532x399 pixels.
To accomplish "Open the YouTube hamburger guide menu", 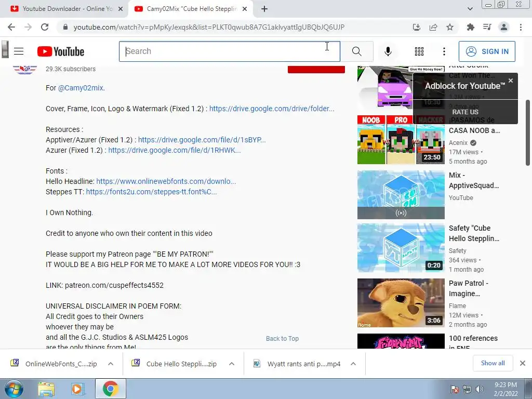I will (19, 51).
